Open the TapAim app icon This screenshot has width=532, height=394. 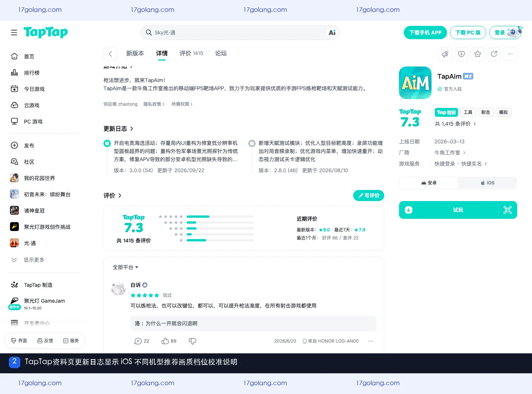click(415, 83)
